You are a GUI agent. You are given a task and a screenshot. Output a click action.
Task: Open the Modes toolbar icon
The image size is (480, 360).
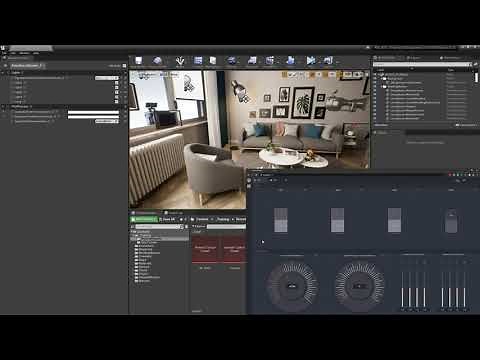click(x=180, y=61)
